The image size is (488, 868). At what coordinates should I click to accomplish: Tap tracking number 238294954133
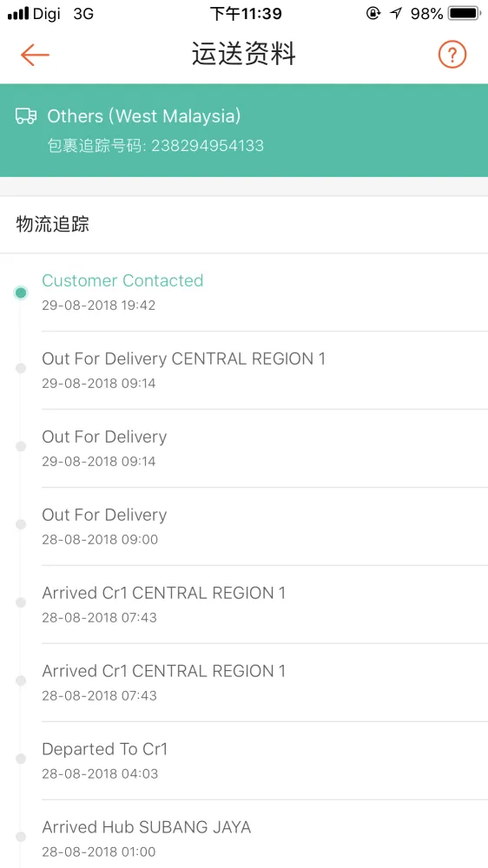tap(208, 146)
